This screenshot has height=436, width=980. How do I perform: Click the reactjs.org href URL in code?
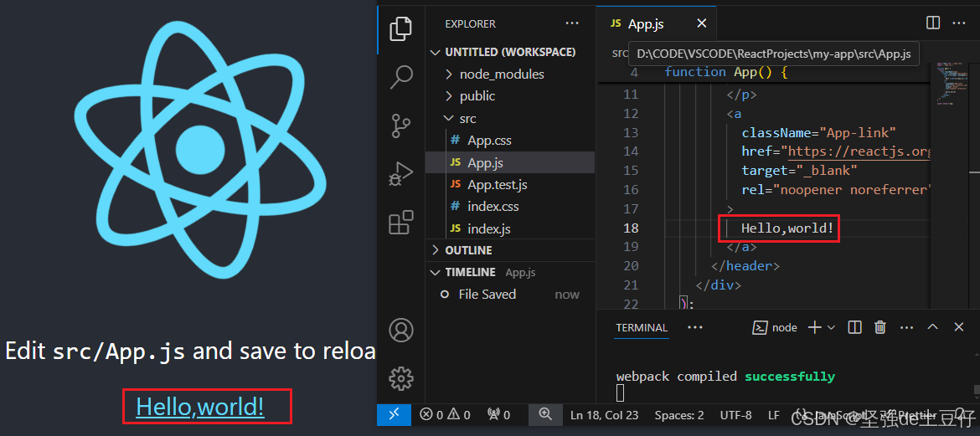pos(860,151)
